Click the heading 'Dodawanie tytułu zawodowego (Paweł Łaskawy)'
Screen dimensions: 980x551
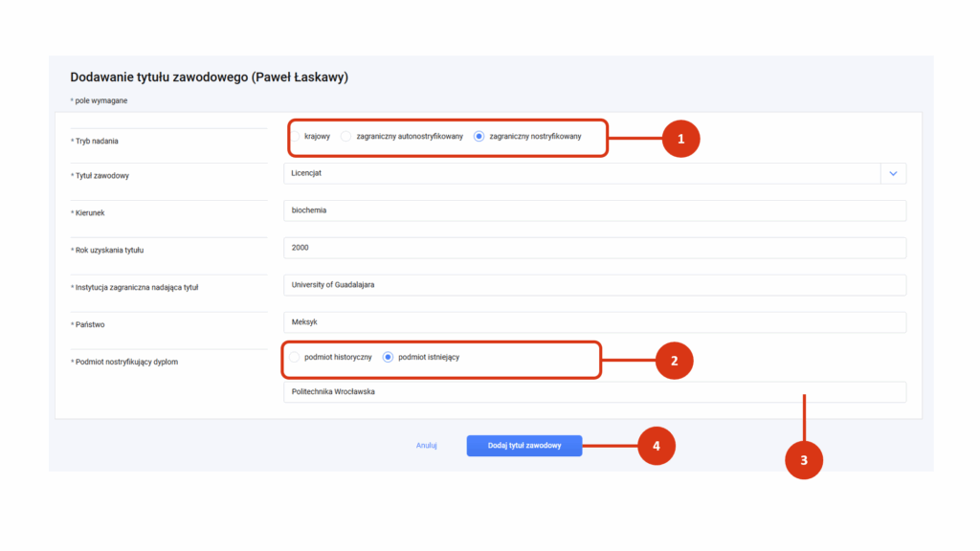[x=209, y=77]
